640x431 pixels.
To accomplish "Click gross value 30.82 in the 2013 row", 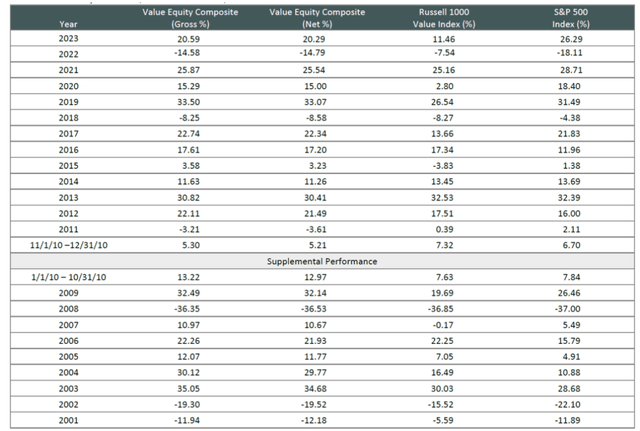I will [x=189, y=198].
